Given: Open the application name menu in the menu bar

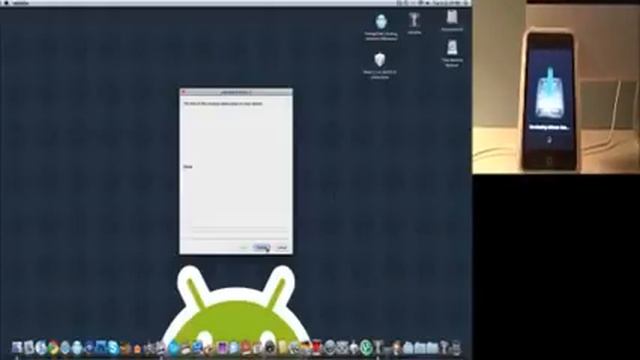Looking at the screenshot, I should [21, 3].
